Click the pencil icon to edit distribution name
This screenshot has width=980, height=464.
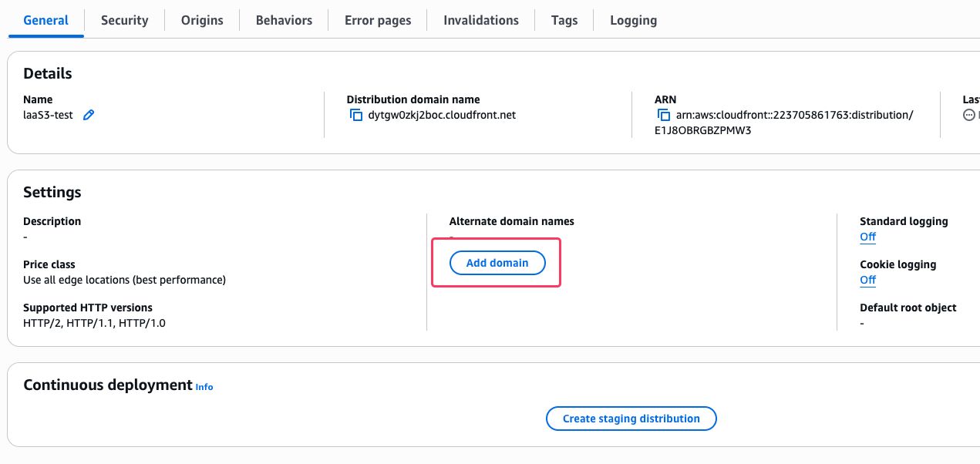[89, 115]
